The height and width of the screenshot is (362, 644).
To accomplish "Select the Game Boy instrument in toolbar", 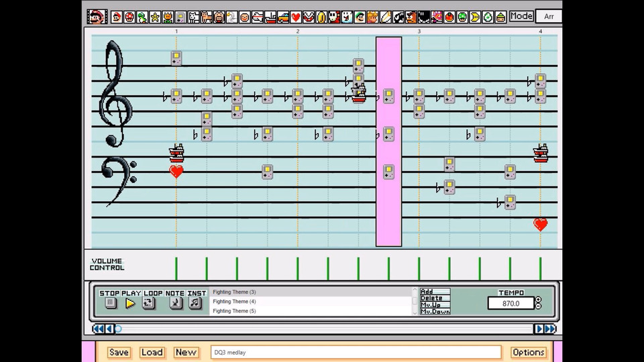I will [x=180, y=17].
